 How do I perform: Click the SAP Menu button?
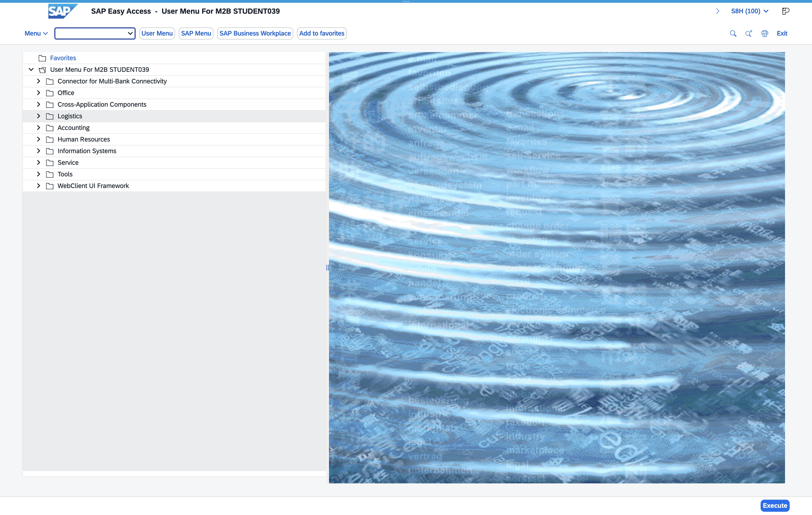tap(196, 33)
